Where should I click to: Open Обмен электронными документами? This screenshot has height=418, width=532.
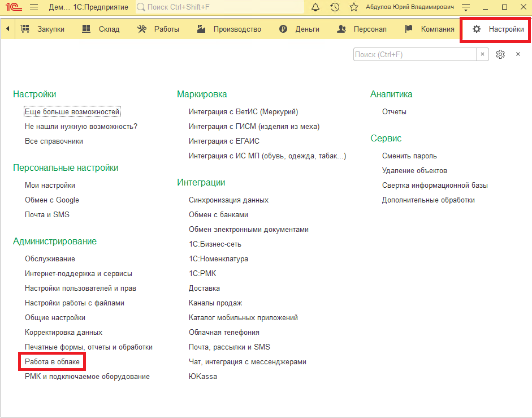point(249,229)
